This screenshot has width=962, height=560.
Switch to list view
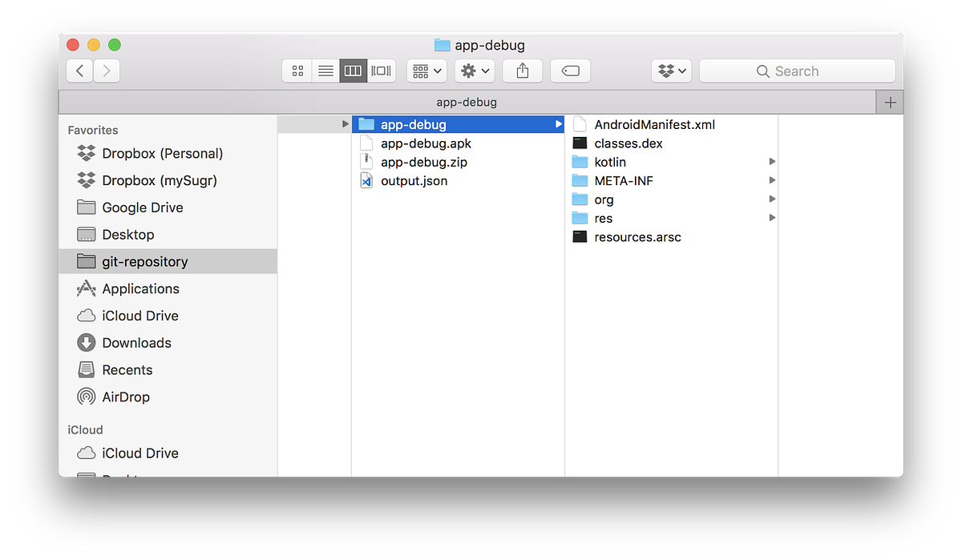click(x=325, y=71)
